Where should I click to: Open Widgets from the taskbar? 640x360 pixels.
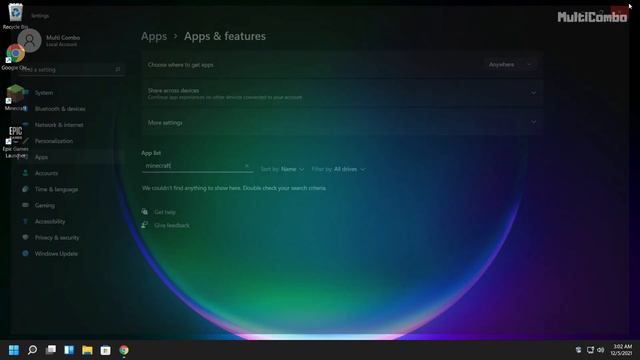pyautogui.click(x=69, y=350)
